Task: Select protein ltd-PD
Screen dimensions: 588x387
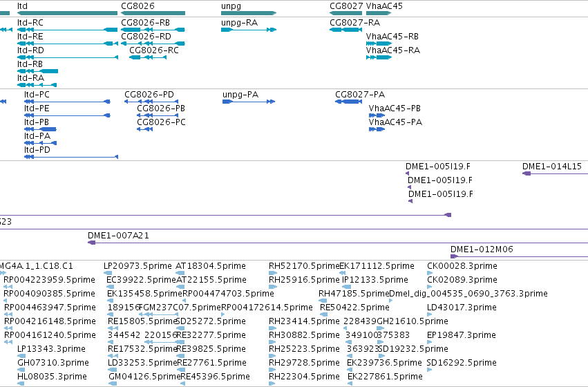Action: click(x=37, y=150)
